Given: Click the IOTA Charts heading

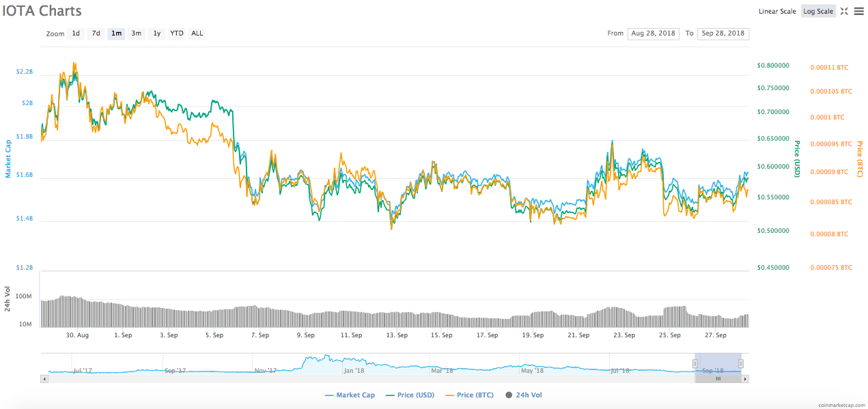Looking at the screenshot, I should click(42, 11).
